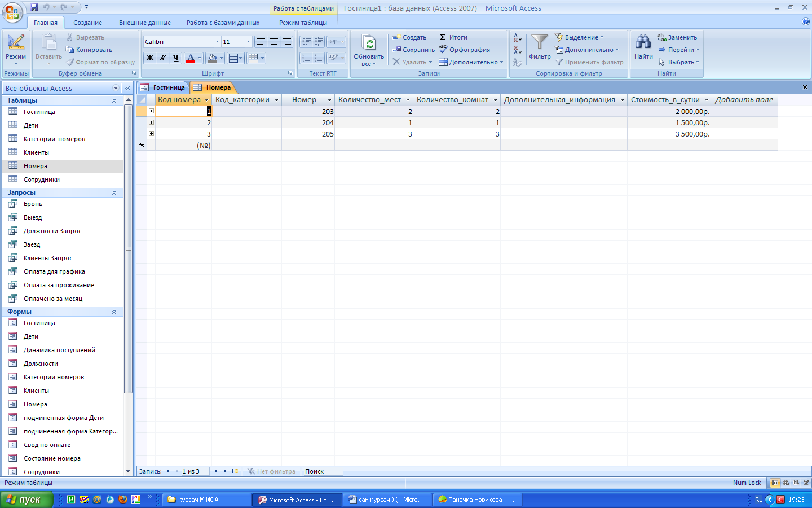Image resolution: width=812 pixels, height=508 pixels.
Task: Open курсач МФЮА taskbar folder
Action: [207, 500]
